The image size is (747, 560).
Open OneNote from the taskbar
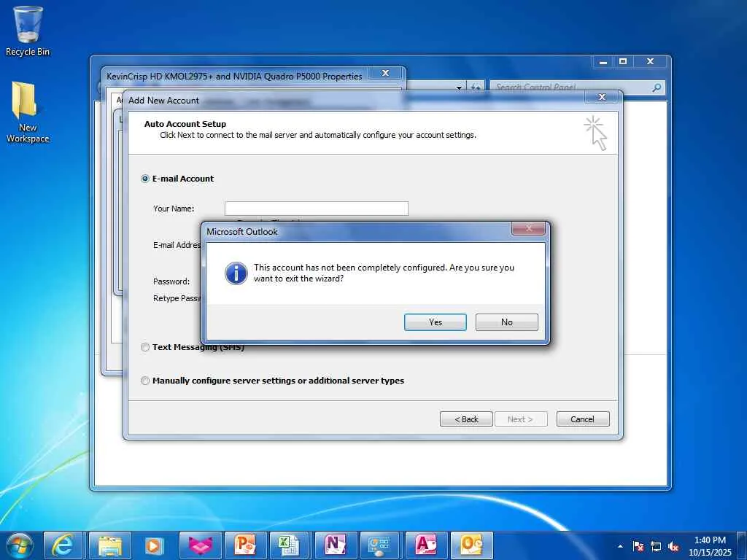pyautogui.click(x=336, y=545)
